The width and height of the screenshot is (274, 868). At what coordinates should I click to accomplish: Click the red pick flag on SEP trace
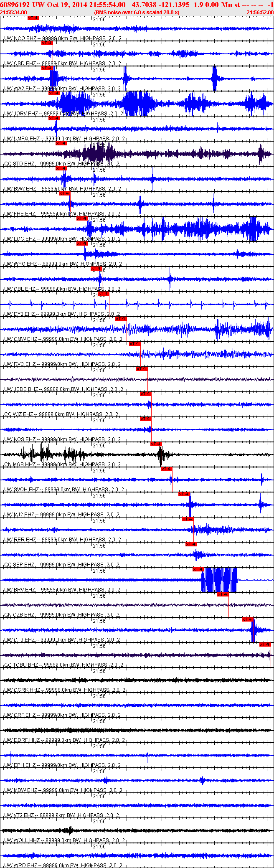pos(191,544)
